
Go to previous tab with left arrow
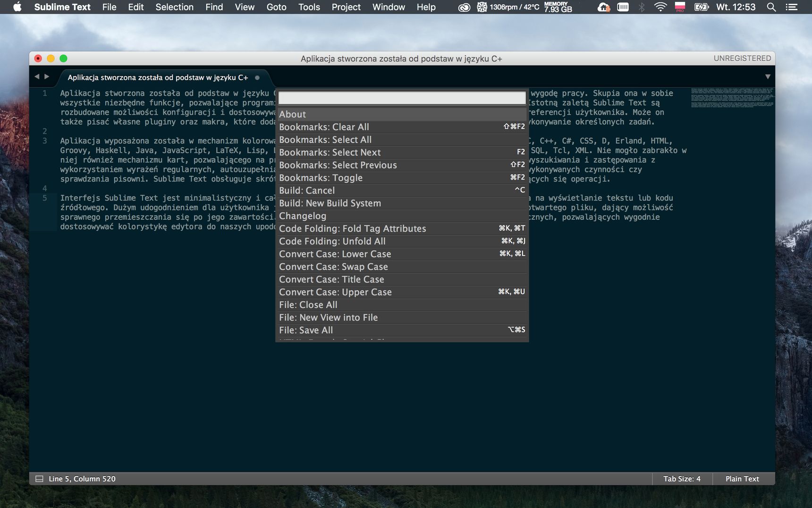[x=37, y=77]
